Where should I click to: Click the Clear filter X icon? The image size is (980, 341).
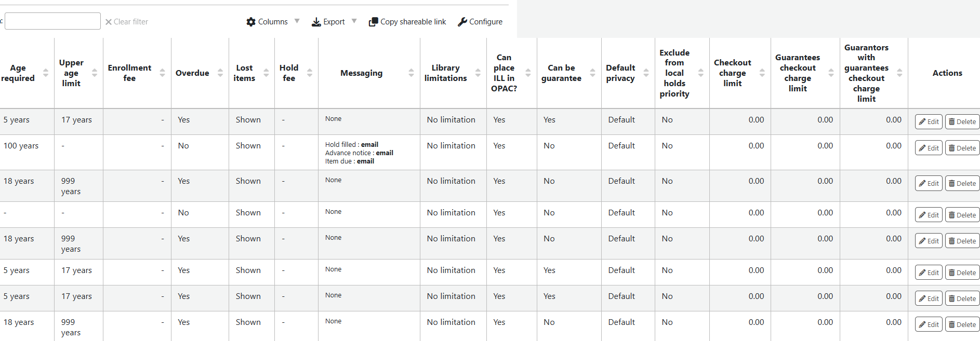click(109, 22)
